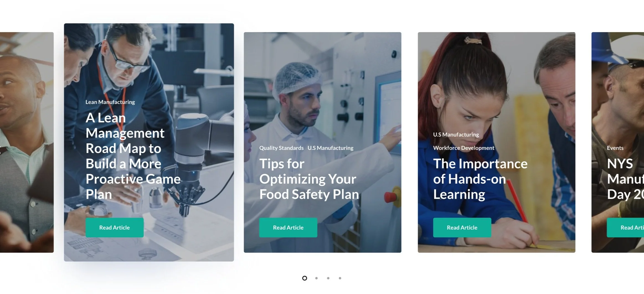The width and height of the screenshot is (644, 294).
Task: Select the first carousel pagination dot
Action: [x=305, y=278]
